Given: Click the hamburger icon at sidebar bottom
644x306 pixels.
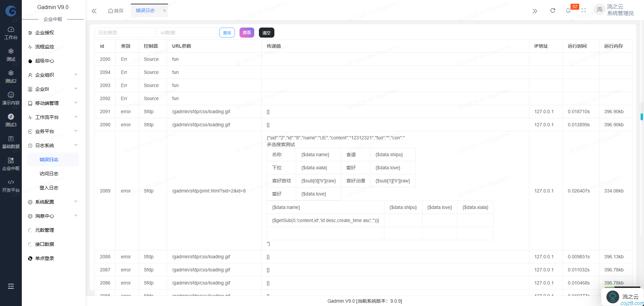Looking at the screenshot, I should 11,286.
